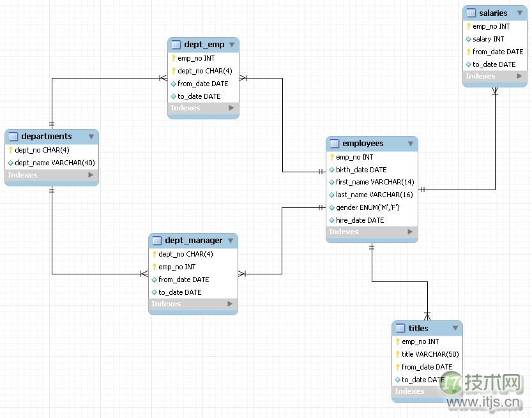Image resolution: width=532 pixels, height=418 pixels.
Task: Click key icon beside salaries from_date DATE
Action: tap(469, 52)
